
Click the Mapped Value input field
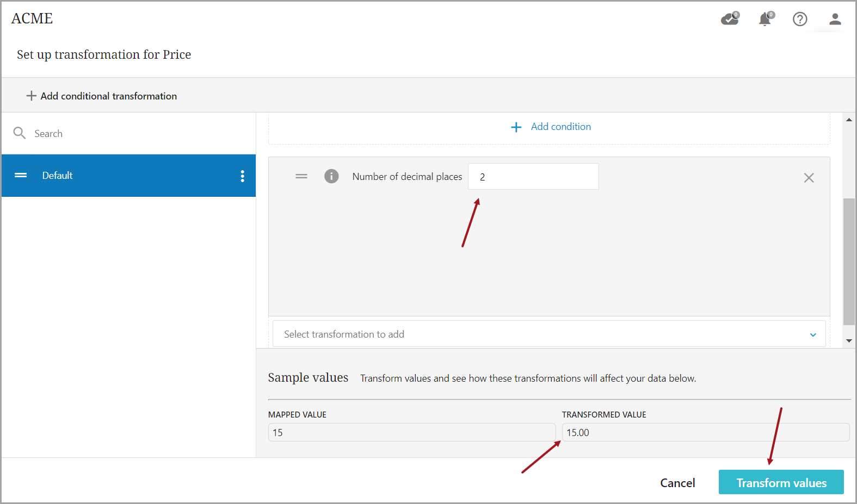(x=411, y=433)
